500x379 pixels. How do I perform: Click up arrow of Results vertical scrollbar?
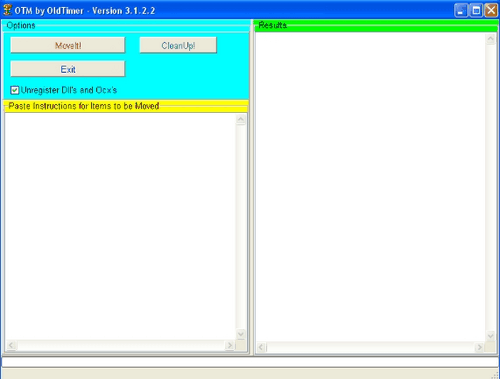490,39
